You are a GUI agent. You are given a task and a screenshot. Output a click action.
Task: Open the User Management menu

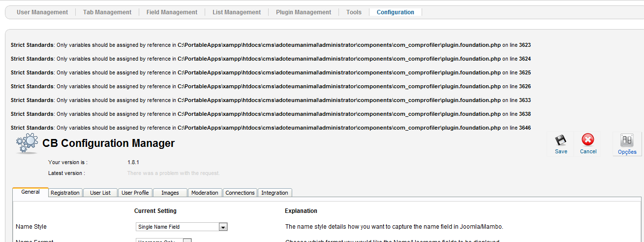[x=42, y=12]
